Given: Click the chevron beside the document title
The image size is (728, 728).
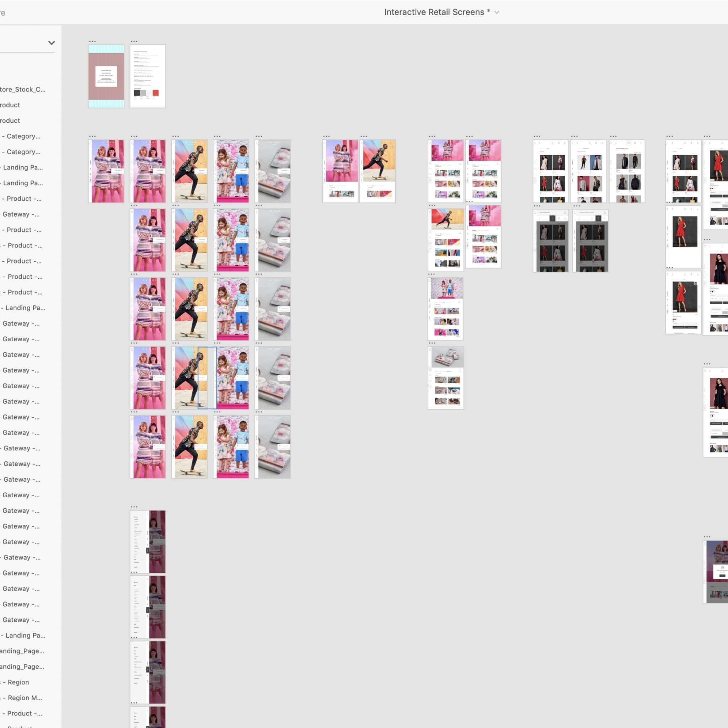Looking at the screenshot, I should click(497, 12).
